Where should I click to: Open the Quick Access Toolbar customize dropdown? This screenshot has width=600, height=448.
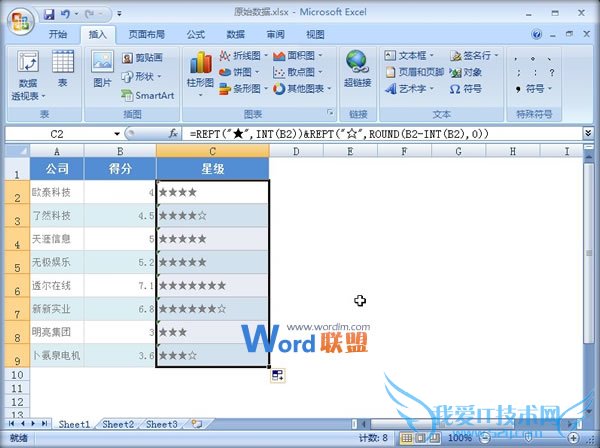click(x=119, y=14)
